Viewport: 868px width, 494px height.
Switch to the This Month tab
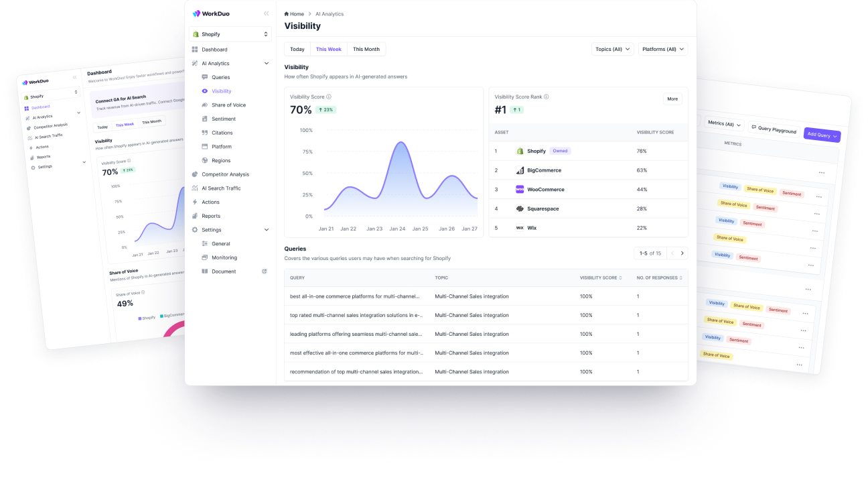[366, 50]
